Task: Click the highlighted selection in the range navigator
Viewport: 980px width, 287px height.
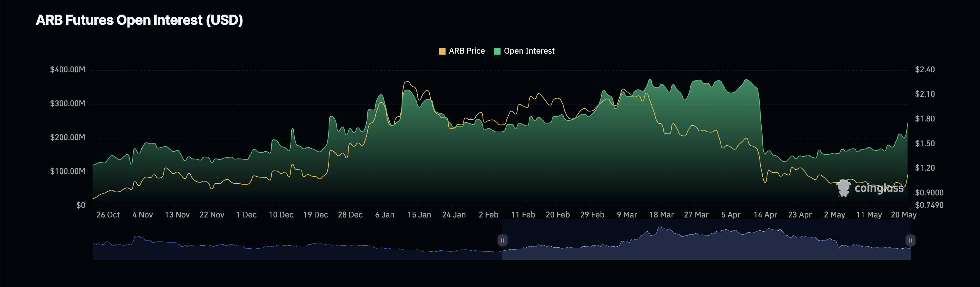Action: click(x=706, y=244)
